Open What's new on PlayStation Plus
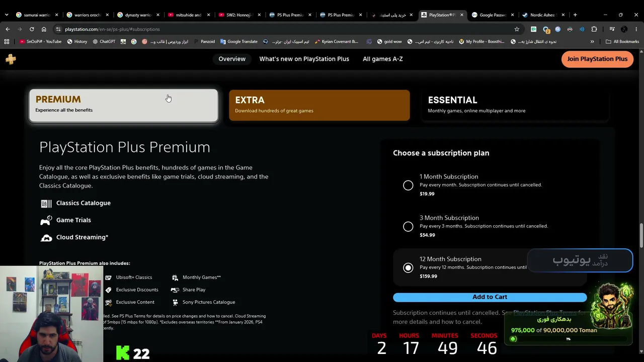Viewport: 644px width, 362px height. 304,59
